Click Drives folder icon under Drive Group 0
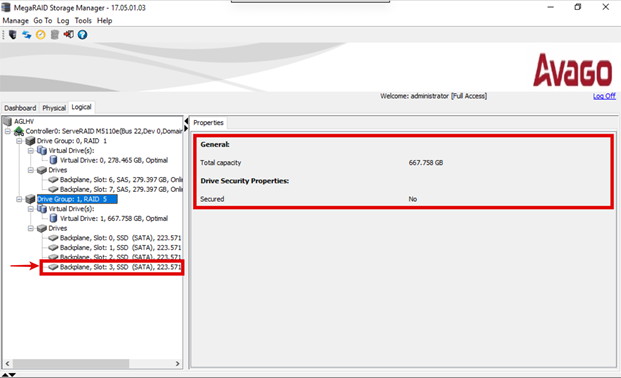Viewport: 621px width, 378px height. coord(42,170)
